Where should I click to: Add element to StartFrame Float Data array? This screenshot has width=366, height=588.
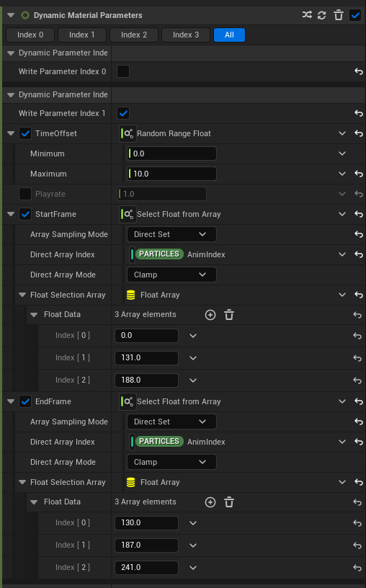click(x=210, y=315)
